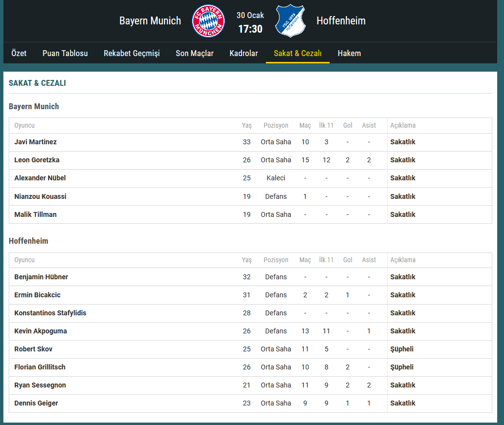Select player Florian Grillitsch
Screen dimensions: 504x425
click(40, 367)
